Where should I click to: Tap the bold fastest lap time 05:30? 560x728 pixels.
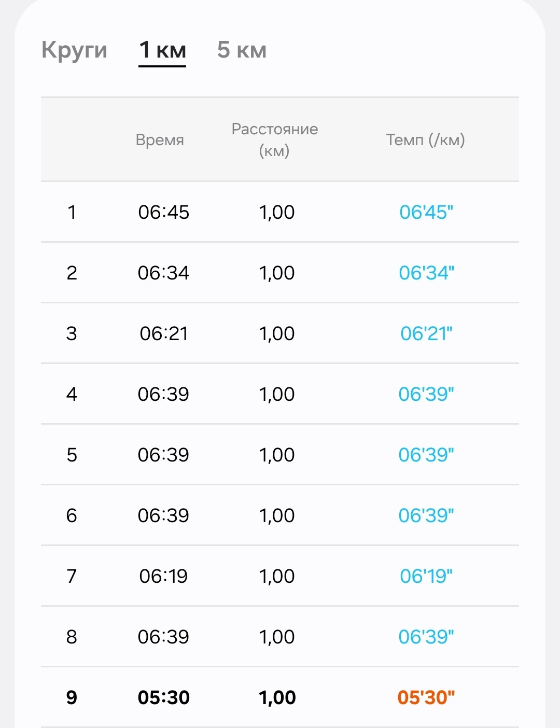pyautogui.click(x=164, y=697)
